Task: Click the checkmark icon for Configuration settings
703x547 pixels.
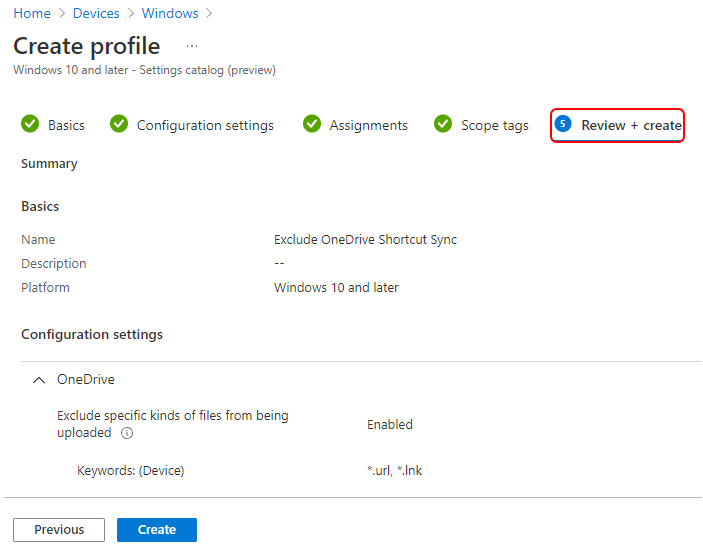Action: 119,124
